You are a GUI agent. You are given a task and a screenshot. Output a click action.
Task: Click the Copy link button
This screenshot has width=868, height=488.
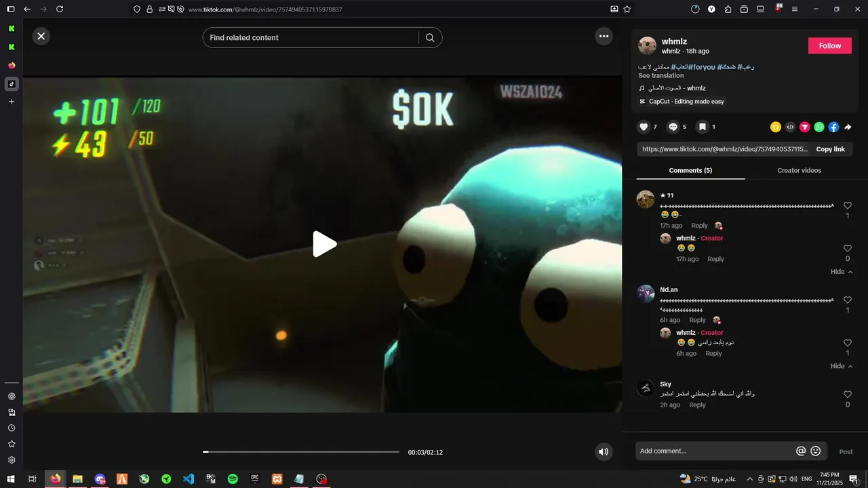click(x=830, y=149)
